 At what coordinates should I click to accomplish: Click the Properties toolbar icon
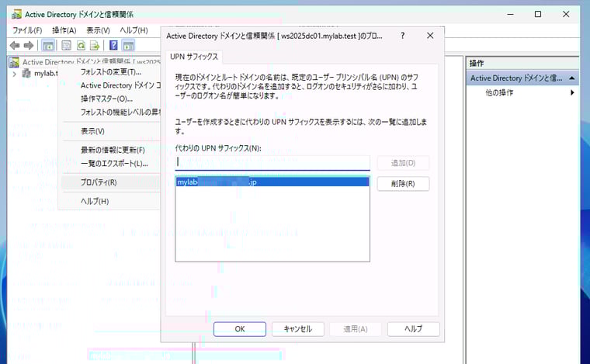pos(66,46)
